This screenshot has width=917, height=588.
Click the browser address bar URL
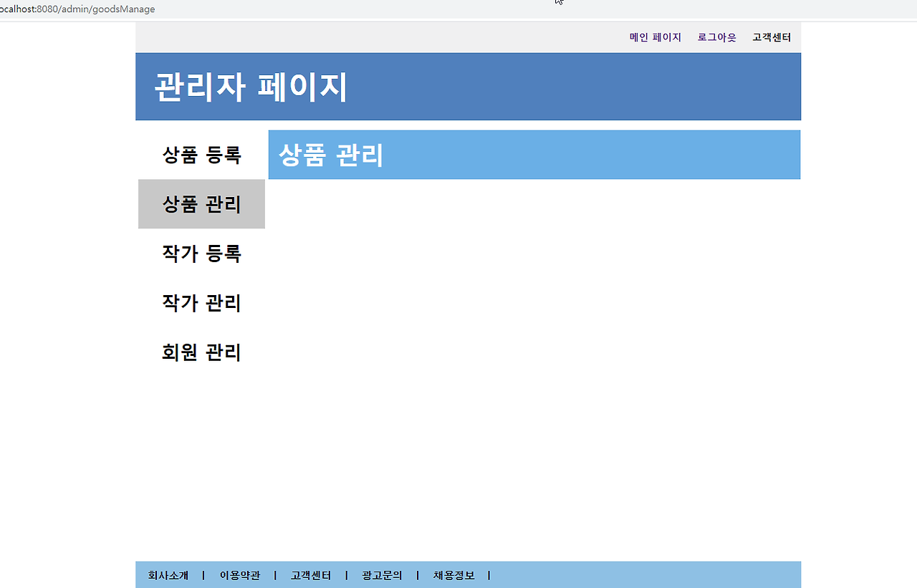pos(77,9)
